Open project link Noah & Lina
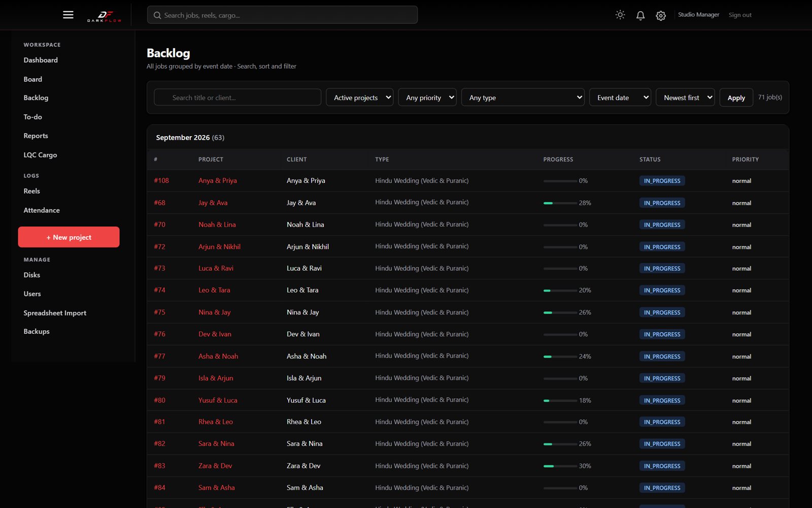 [217, 225]
